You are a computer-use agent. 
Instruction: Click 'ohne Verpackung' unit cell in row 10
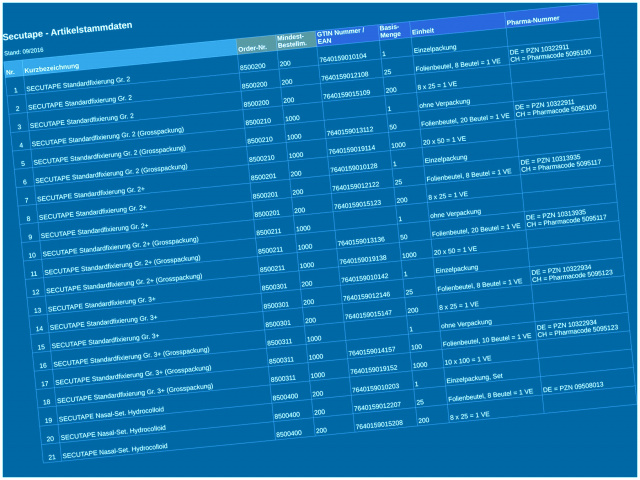coord(455,213)
